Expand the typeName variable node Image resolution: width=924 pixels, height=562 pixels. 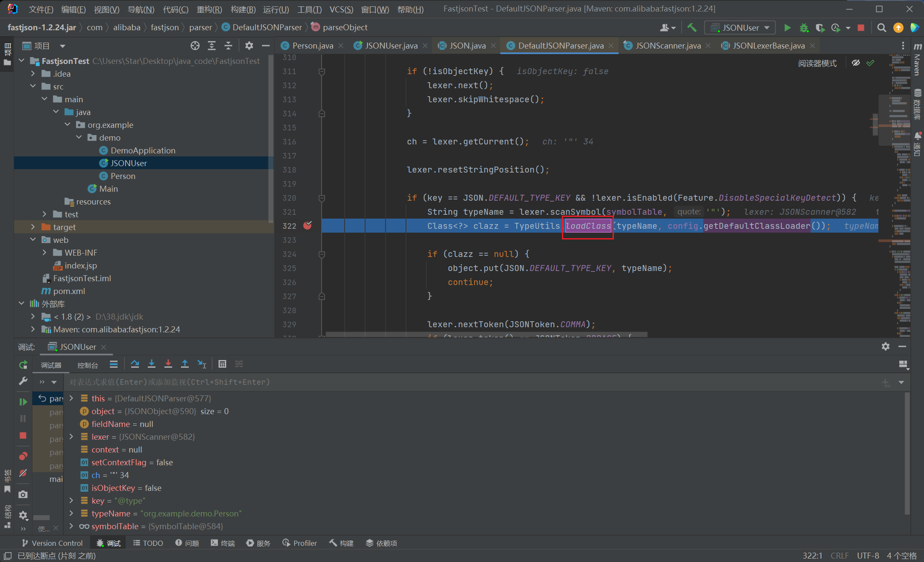click(x=72, y=513)
